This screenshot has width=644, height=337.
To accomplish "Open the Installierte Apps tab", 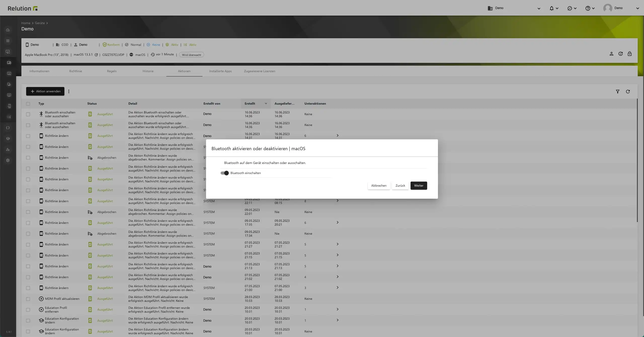I will (220, 71).
